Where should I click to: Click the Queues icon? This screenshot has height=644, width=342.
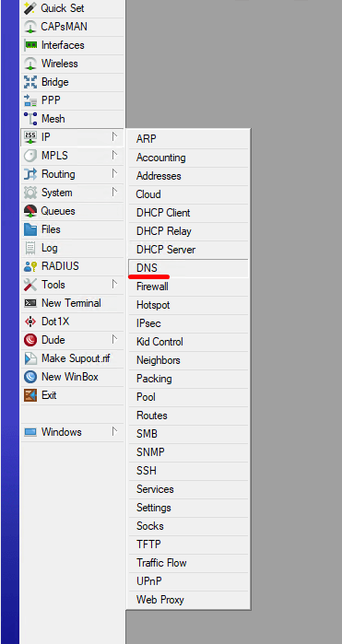30,211
